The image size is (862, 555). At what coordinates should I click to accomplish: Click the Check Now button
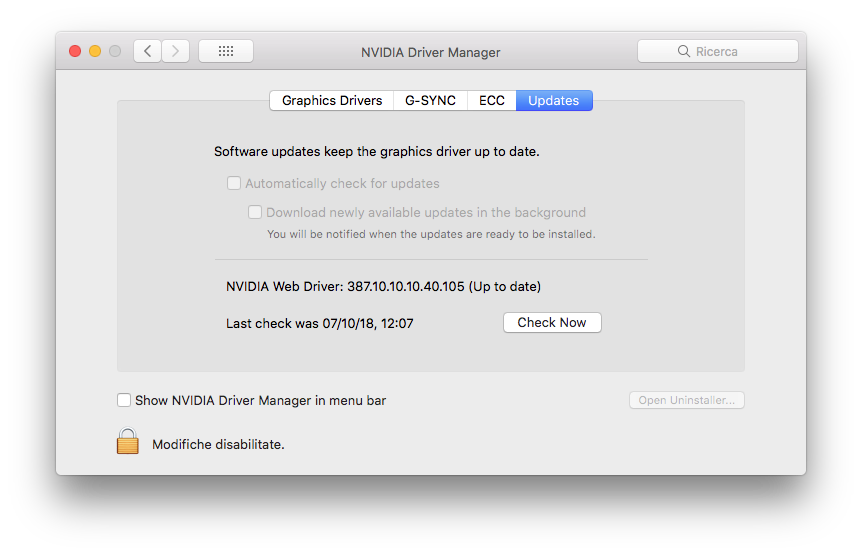[552, 323]
